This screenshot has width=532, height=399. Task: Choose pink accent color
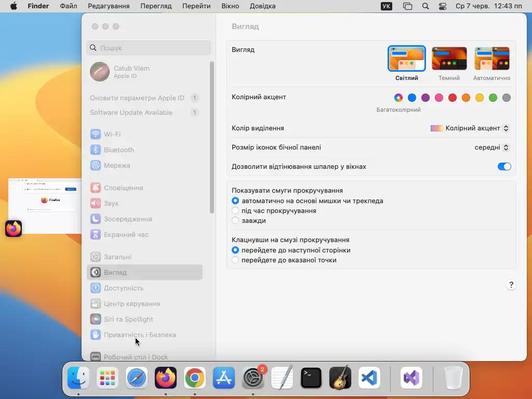[439, 98]
